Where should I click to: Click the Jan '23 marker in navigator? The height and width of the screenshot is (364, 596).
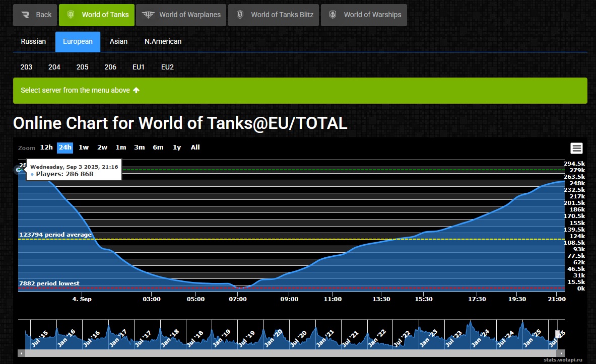coord(428,338)
